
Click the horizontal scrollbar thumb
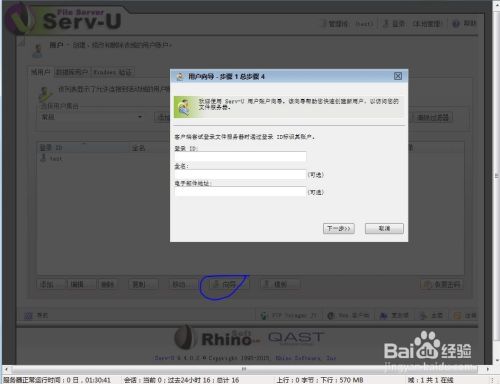[244, 369]
